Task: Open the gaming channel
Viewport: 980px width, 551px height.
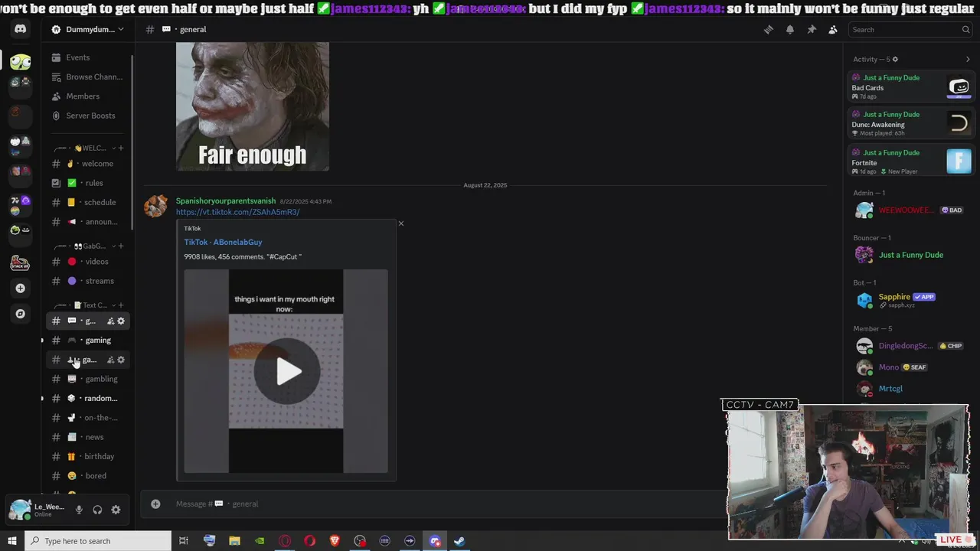Action: pos(88,340)
